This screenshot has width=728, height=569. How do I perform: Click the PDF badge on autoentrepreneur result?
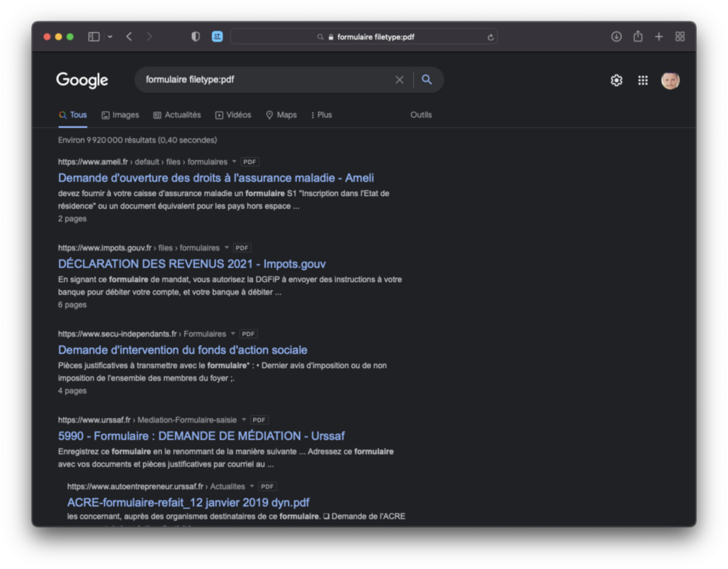267,487
